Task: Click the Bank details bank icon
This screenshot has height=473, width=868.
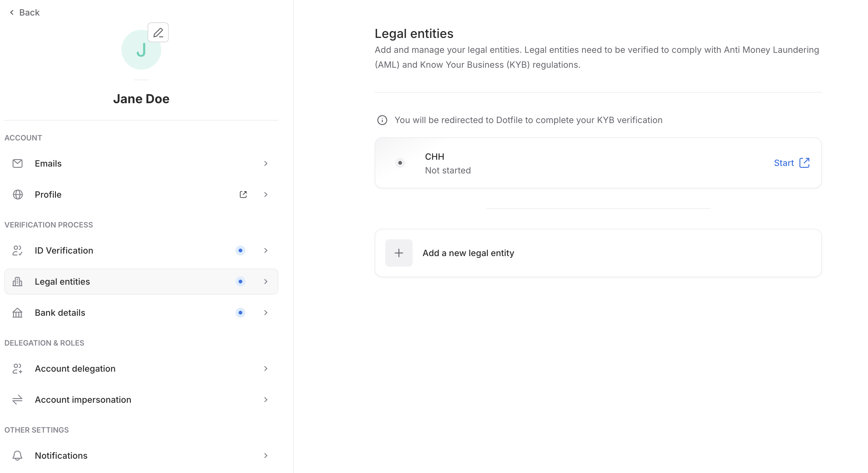Action: coord(17,313)
